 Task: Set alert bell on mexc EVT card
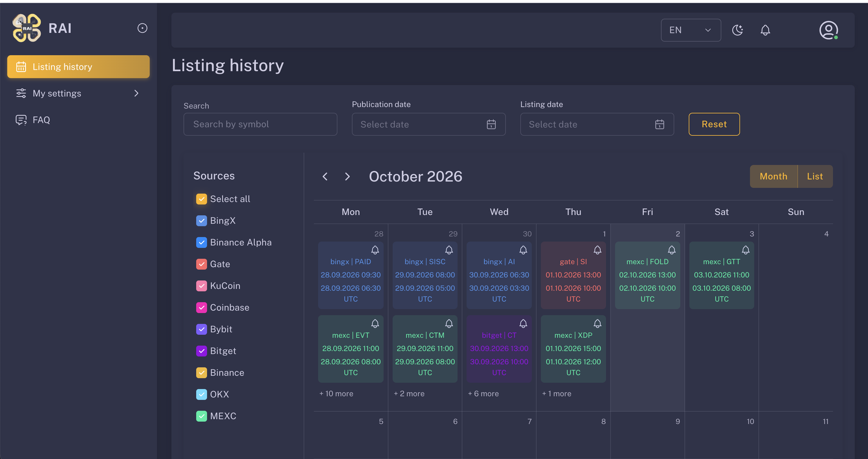click(375, 324)
